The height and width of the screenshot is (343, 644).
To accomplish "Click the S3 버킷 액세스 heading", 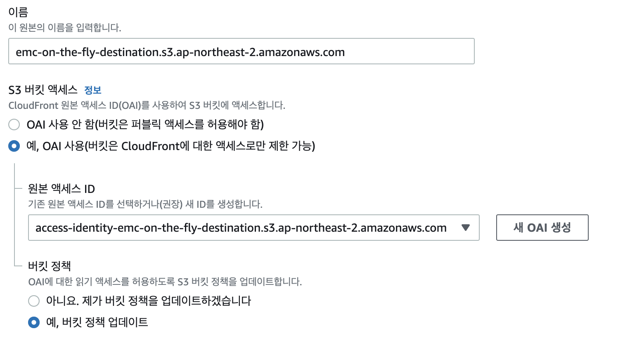I will coord(43,90).
